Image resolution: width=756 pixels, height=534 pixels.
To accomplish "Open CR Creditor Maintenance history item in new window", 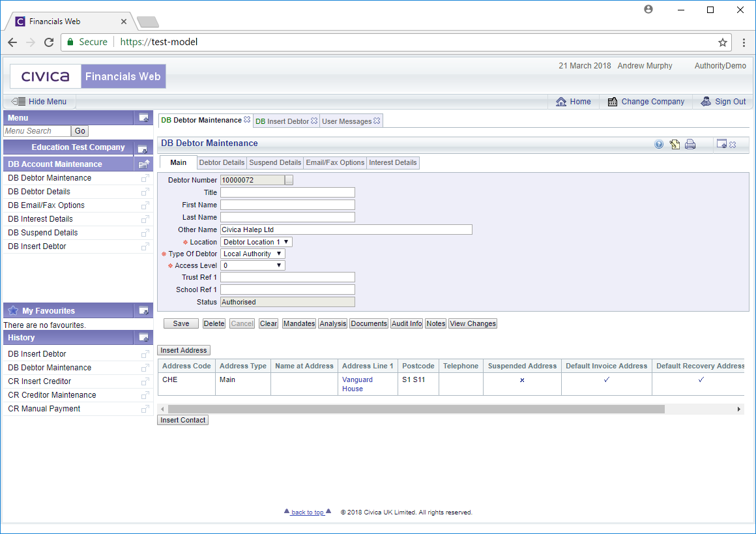I will 145,395.
